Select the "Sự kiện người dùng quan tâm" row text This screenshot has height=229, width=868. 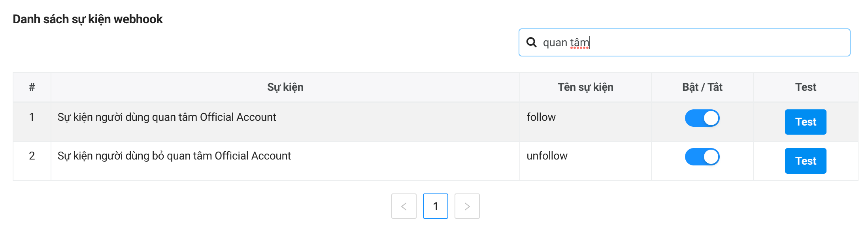click(166, 117)
